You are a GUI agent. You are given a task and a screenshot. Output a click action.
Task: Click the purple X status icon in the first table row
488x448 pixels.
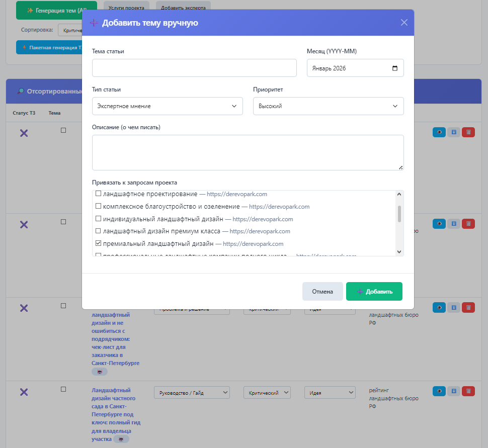tap(24, 133)
